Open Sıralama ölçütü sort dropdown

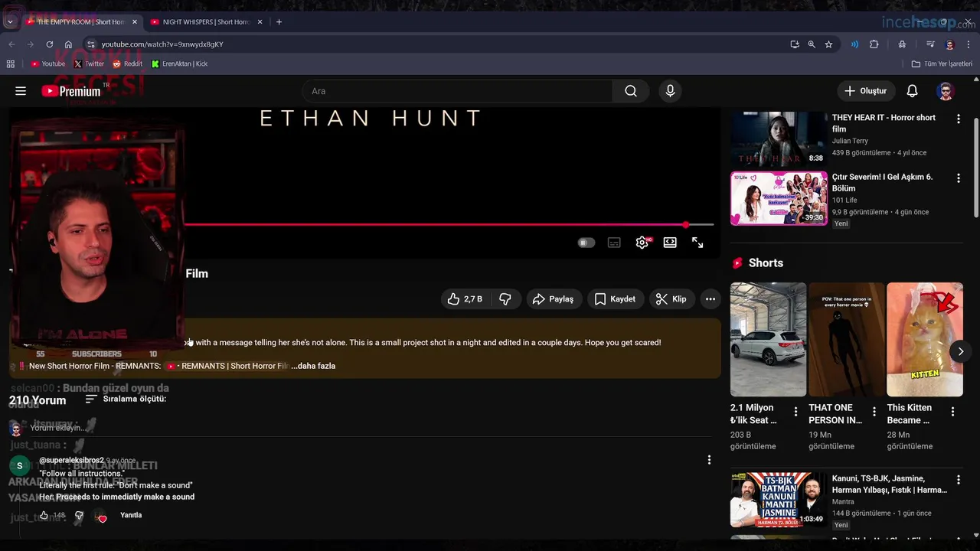point(126,399)
